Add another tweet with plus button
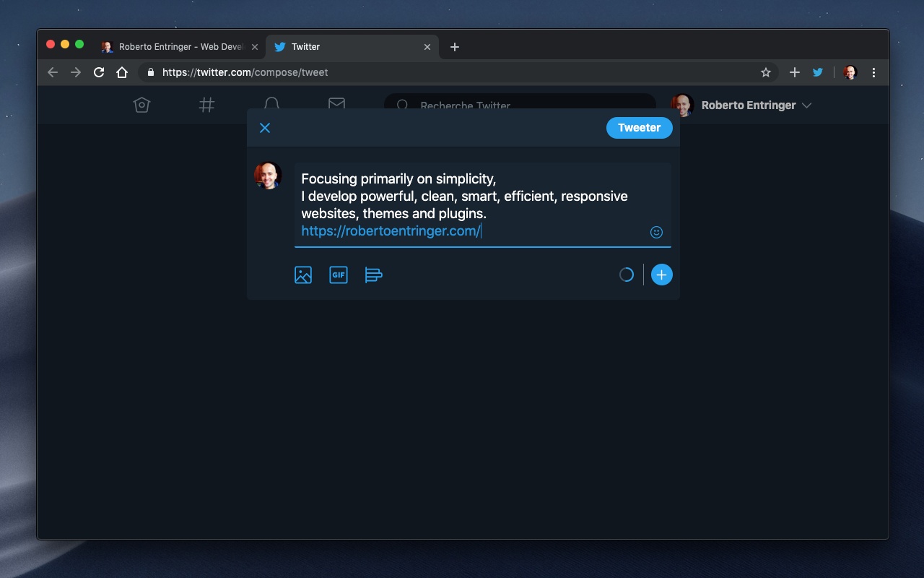The height and width of the screenshot is (578, 924). (x=662, y=275)
